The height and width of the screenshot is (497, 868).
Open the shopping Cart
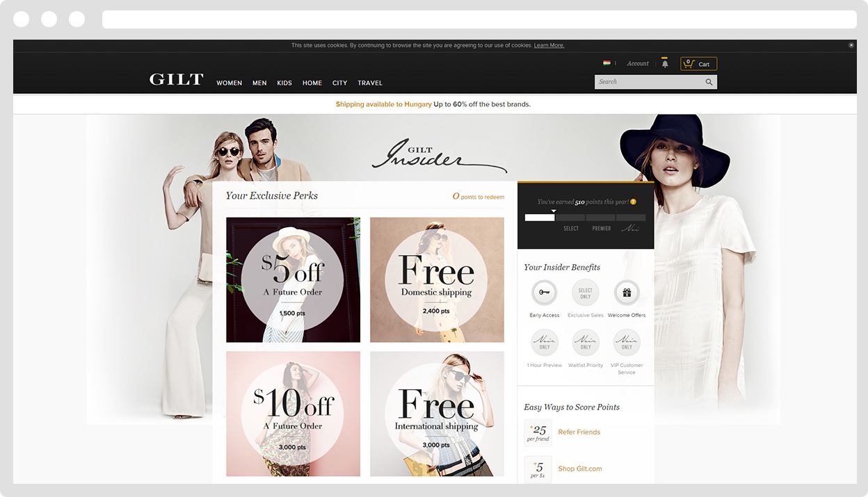pos(698,64)
